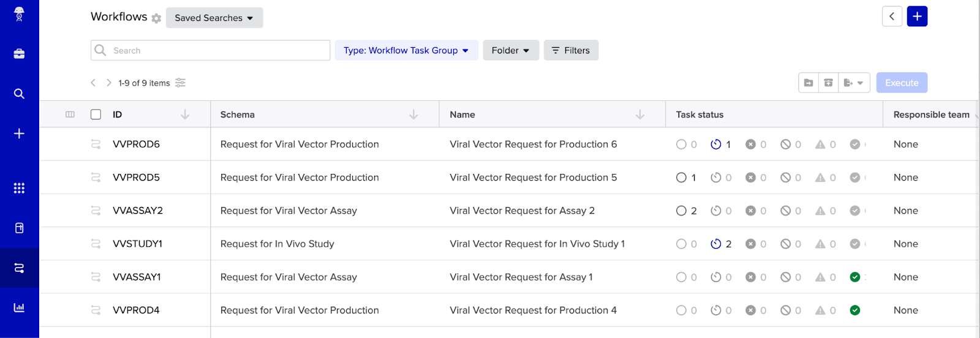The height and width of the screenshot is (338, 980).
Task: Open the Insights chart icon in sidebar
Action: point(19,307)
